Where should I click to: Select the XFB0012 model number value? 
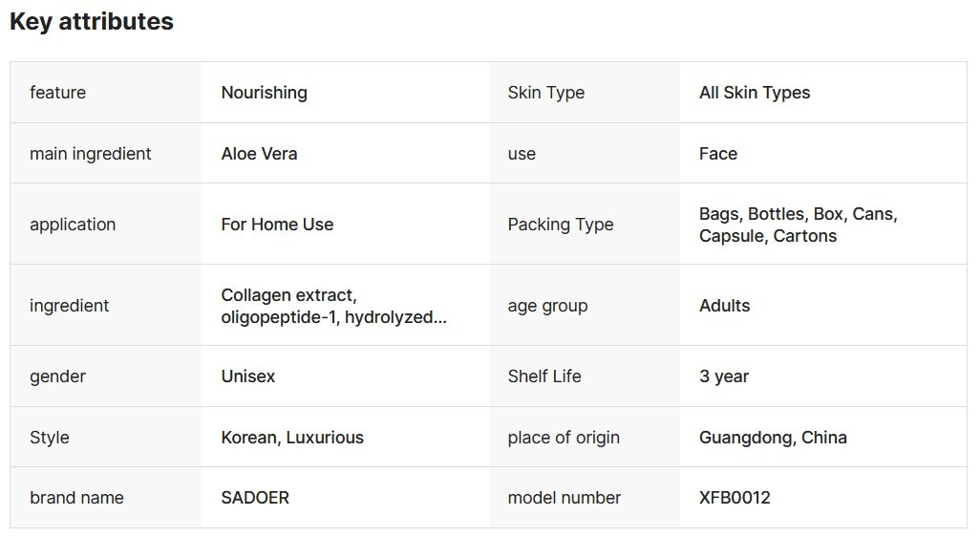coord(735,498)
